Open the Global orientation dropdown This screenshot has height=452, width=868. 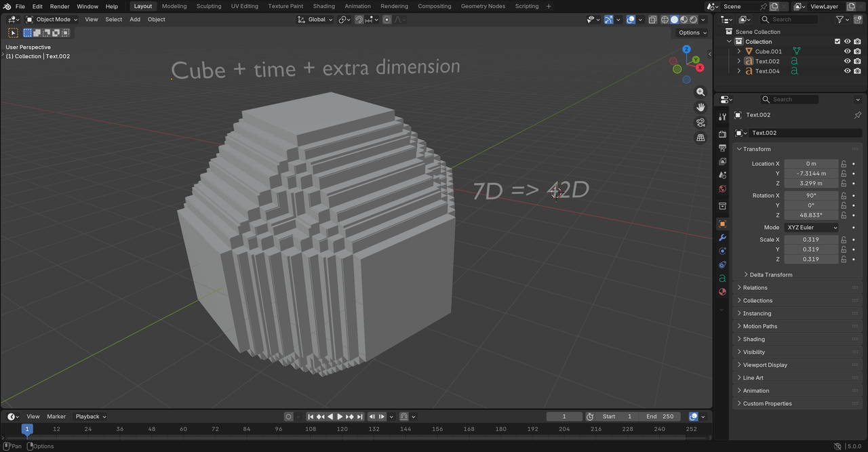(316, 20)
